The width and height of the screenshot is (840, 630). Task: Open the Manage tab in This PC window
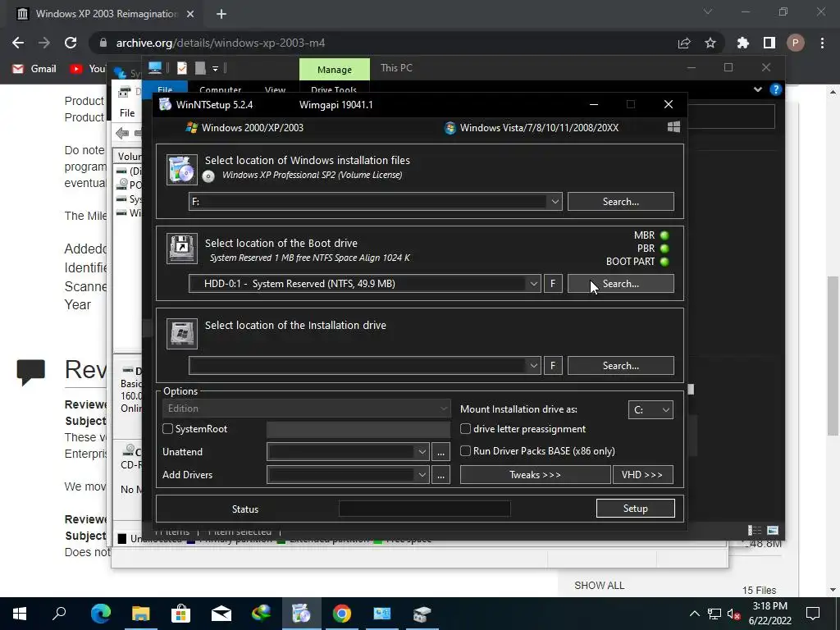(335, 70)
